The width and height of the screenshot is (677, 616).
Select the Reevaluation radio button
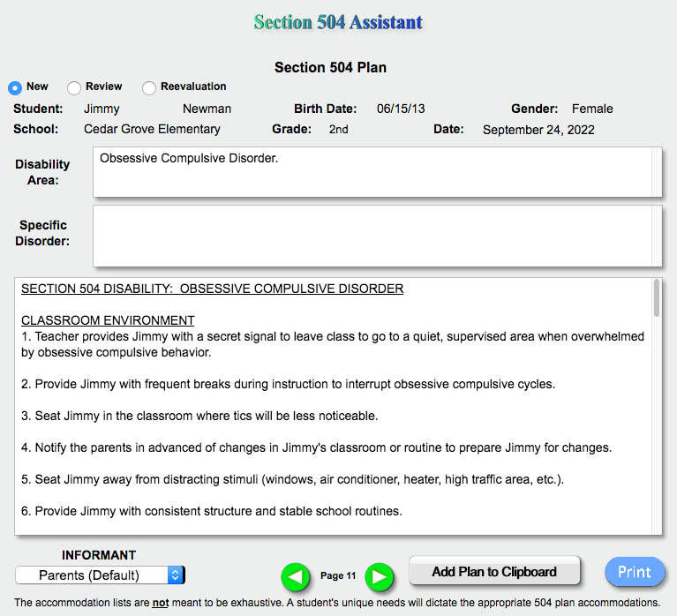tap(149, 87)
